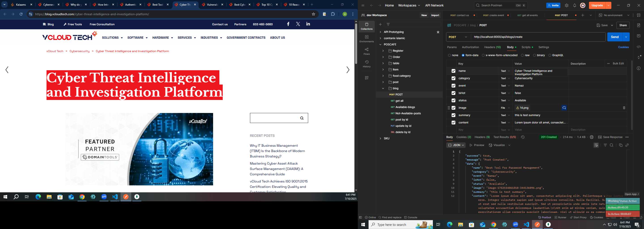Expand the SKU collection

tap(380, 138)
